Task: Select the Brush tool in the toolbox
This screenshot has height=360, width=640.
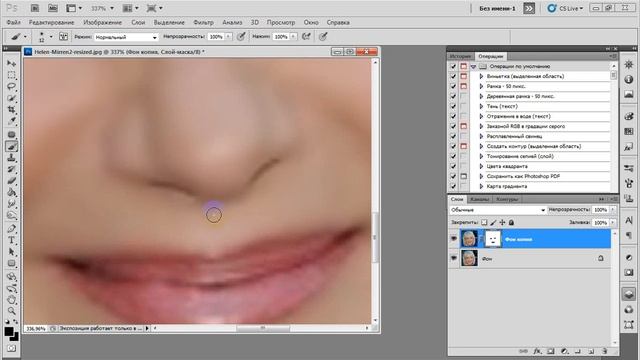Action: point(11,147)
